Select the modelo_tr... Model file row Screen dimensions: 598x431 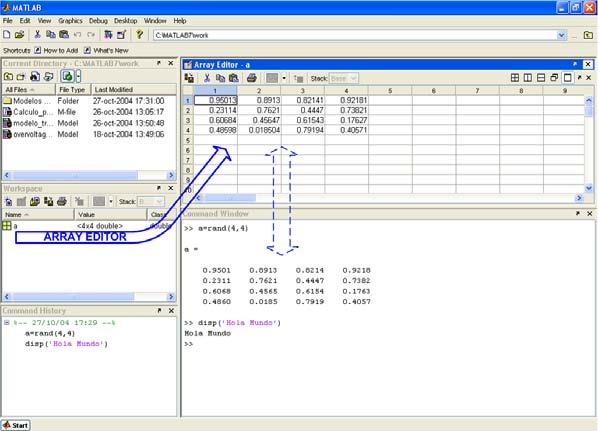(89, 123)
